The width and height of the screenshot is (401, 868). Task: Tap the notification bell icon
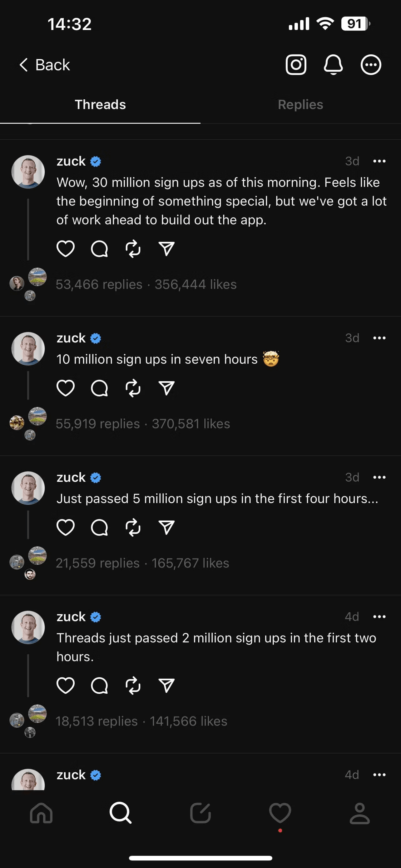pos(333,64)
